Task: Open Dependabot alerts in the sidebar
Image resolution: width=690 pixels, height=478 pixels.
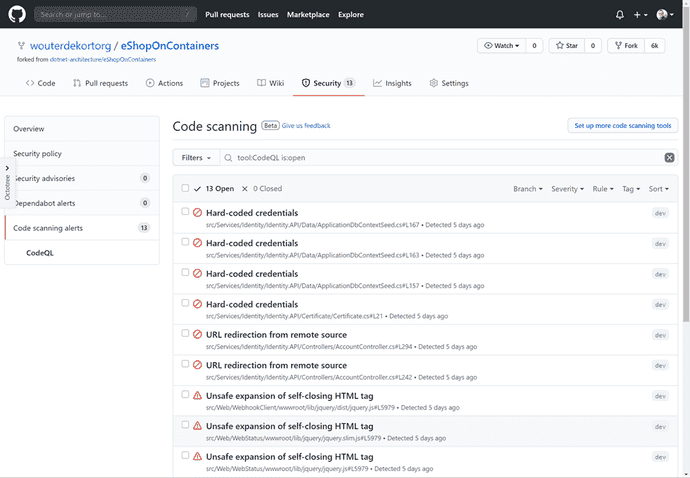Action: (82, 203)
